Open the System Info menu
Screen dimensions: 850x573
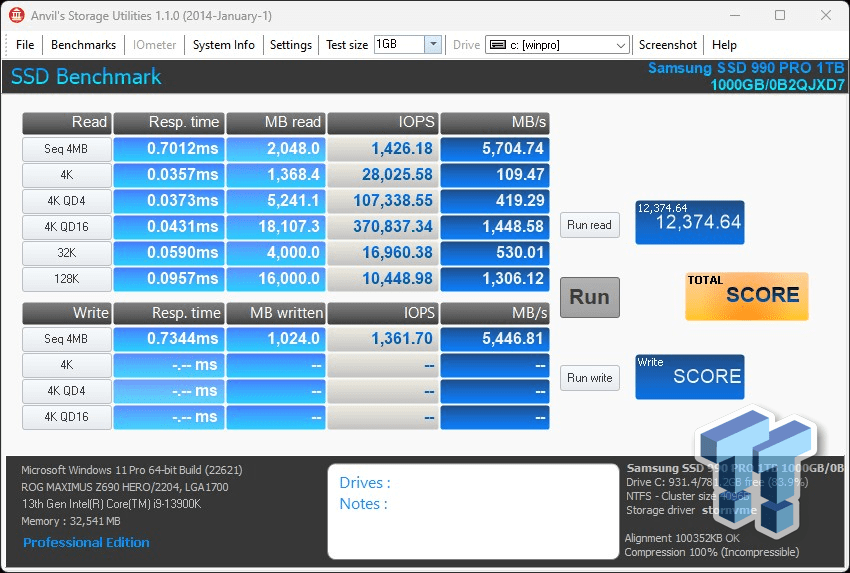pos(223,44)
